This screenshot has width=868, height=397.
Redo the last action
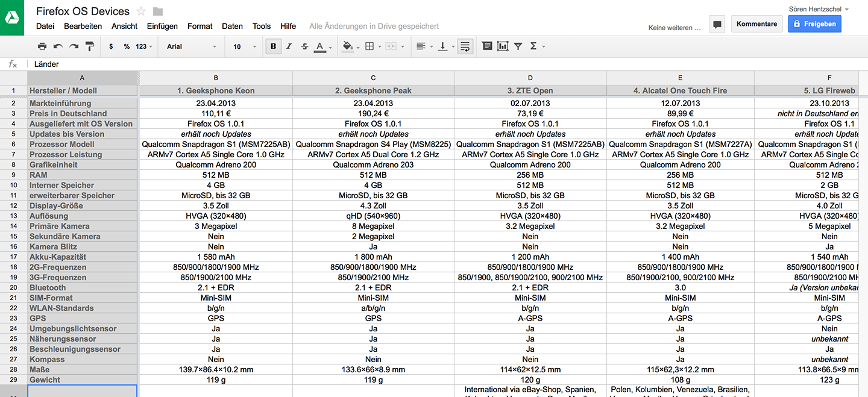click(x=74, y=46)
